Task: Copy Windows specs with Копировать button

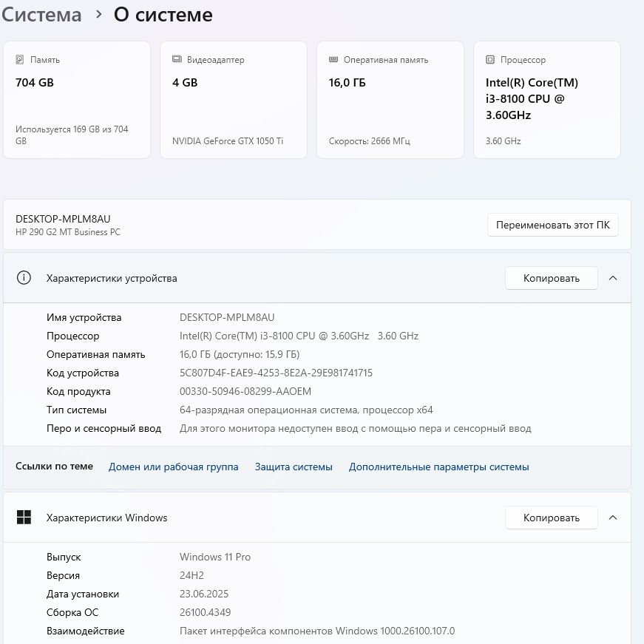Action: tap(551, 518)
